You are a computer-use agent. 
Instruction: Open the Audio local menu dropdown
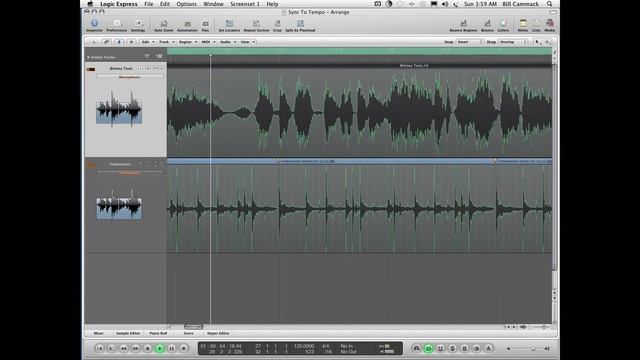[227, 42]
